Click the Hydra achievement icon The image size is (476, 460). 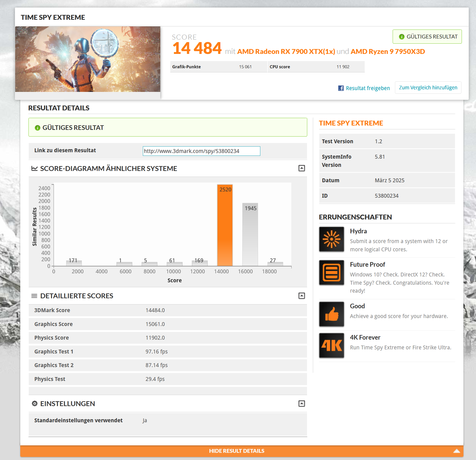point(331,239)
